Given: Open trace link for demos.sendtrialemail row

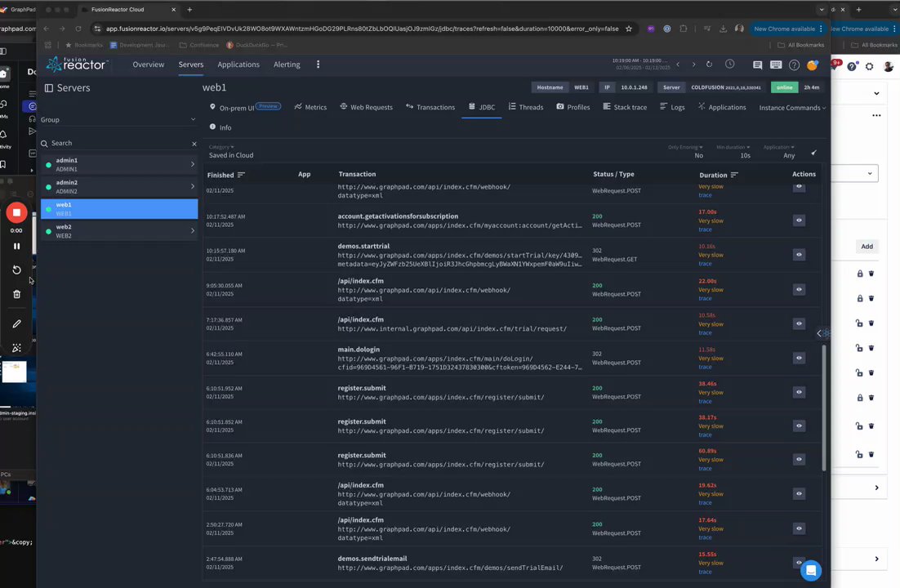Looking at the screenshot, I should [x=705, y=572].
